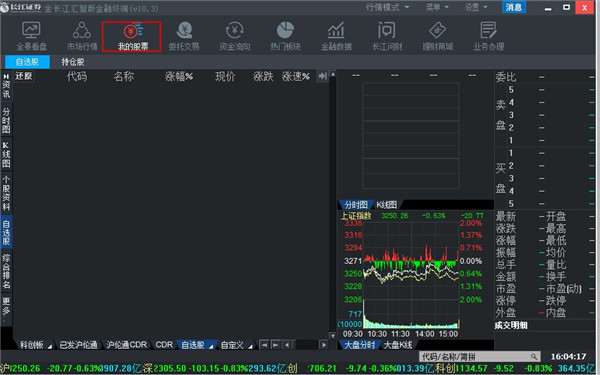Viewport: 600px width, 375px height.
Task: Expand the 行情模式 dropdown
Action: pos(387,7)
